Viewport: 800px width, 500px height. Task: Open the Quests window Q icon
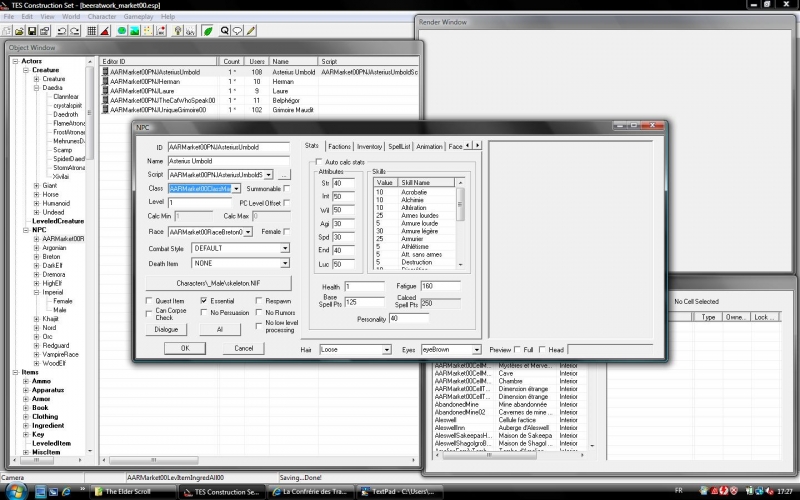click(x=224, y=31)
